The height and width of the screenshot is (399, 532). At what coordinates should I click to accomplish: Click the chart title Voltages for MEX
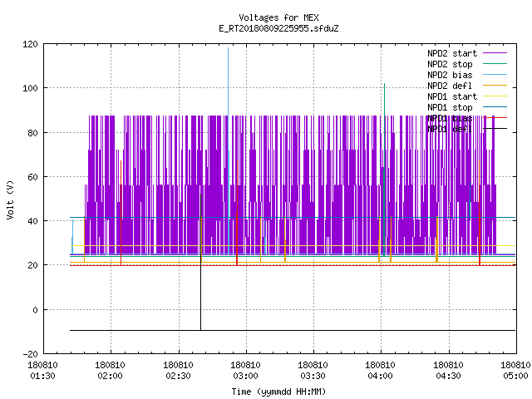[278, 17]
